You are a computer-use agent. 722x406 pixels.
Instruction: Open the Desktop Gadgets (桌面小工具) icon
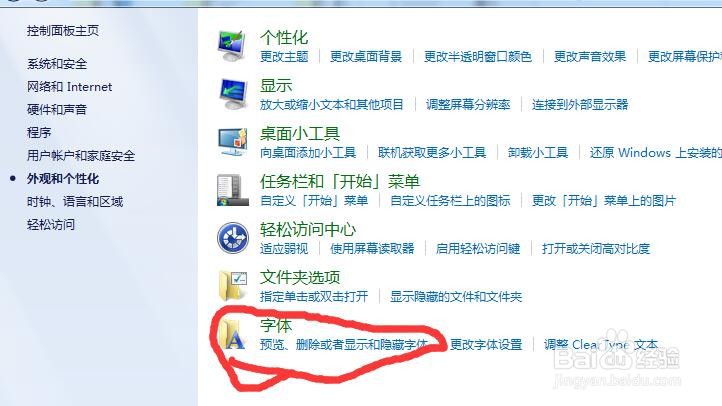click(x=233, y=142)
